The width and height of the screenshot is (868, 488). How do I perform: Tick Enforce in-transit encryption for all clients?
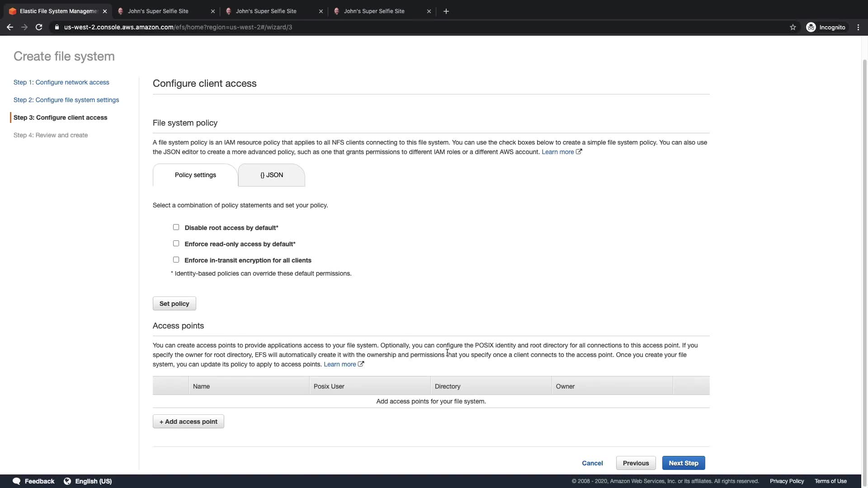(176, 260)
